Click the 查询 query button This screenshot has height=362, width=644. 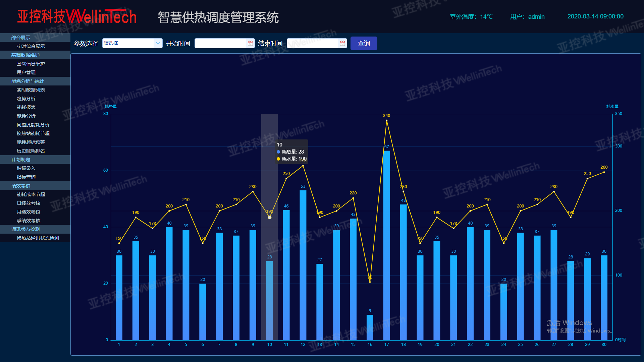click(x=364, y=43)
